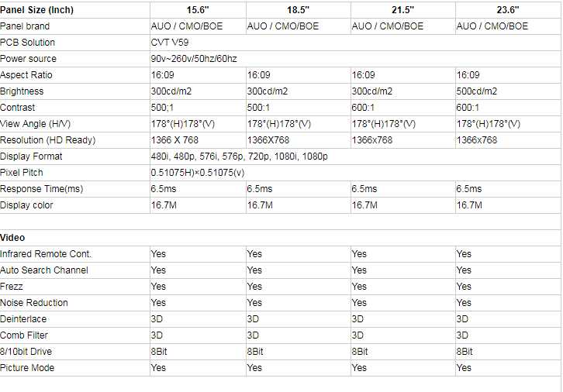
Task: Select the 'Comb Filter' row label
Action: click(24, 335)
